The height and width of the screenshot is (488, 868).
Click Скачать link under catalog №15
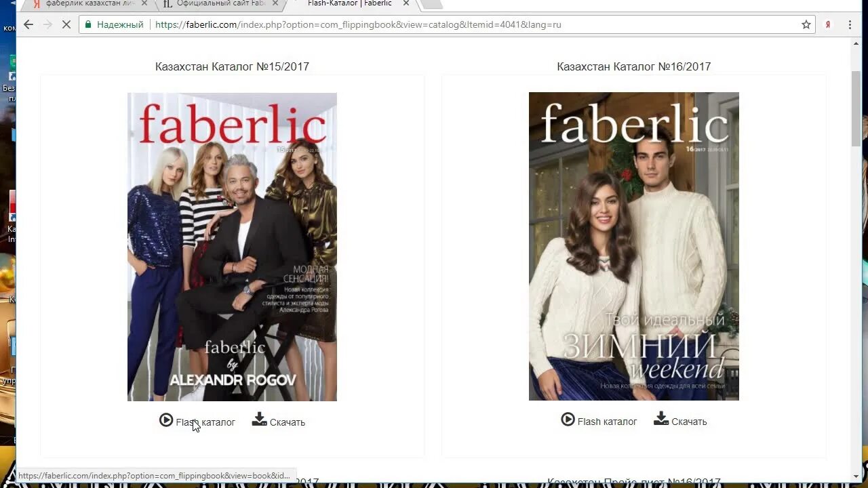point(288,422)
